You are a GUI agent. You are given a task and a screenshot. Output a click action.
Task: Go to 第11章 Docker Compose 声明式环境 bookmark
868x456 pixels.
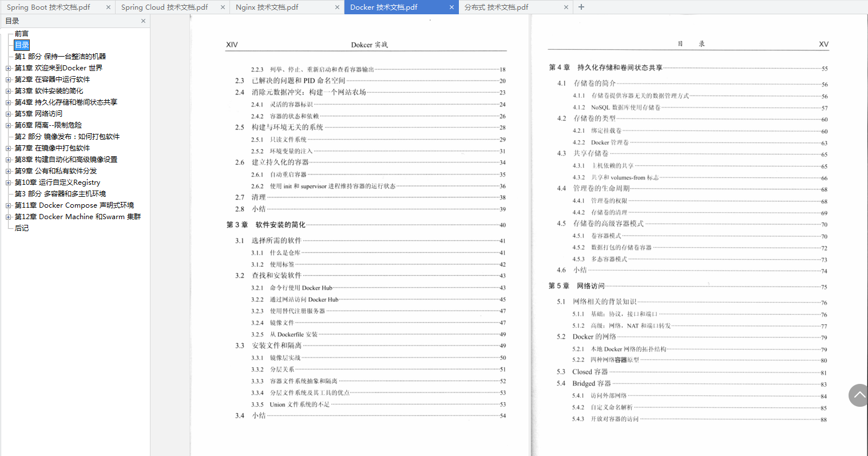point(74,205)
